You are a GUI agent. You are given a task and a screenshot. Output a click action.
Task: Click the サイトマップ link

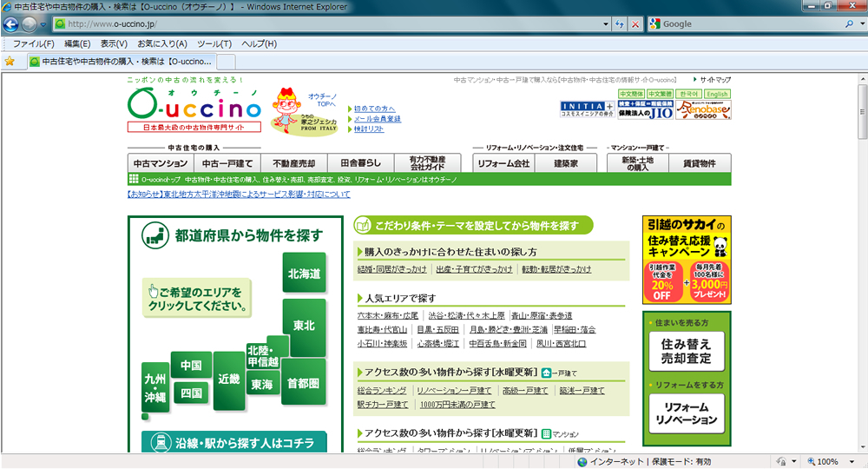pyautogui.click(x=714, y=80)
